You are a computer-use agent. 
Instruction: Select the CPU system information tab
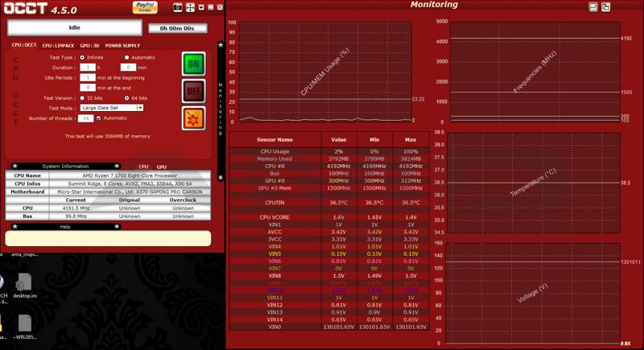coord(143,167)
